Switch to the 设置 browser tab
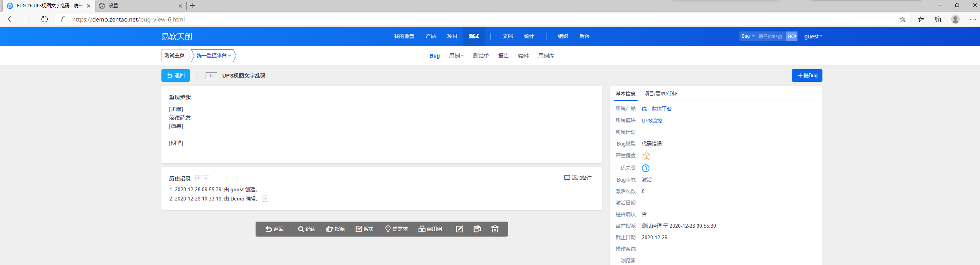Image resolution: width=980 pixels, height=265 pixels. [140, 6]
